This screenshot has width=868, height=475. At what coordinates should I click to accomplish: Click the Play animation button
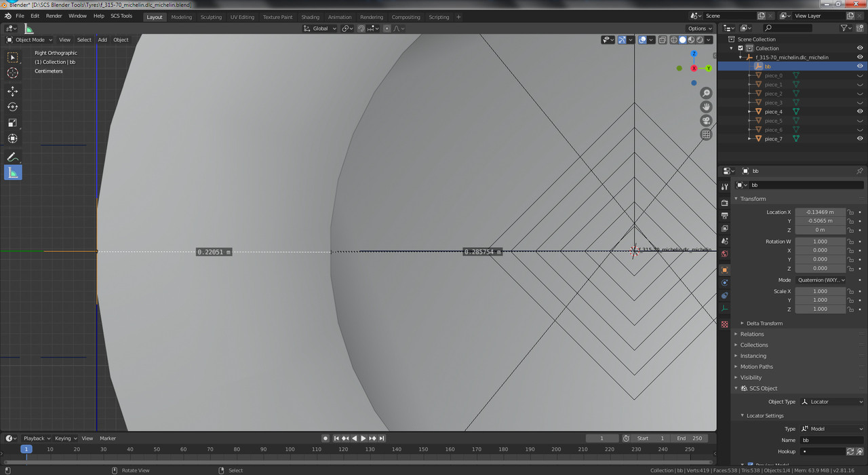(363, 438)
